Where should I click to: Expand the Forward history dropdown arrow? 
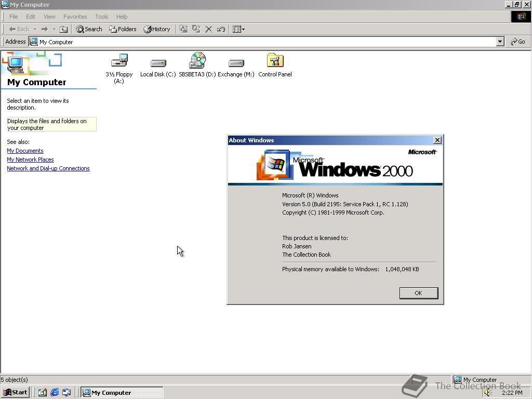click(54, 29)
